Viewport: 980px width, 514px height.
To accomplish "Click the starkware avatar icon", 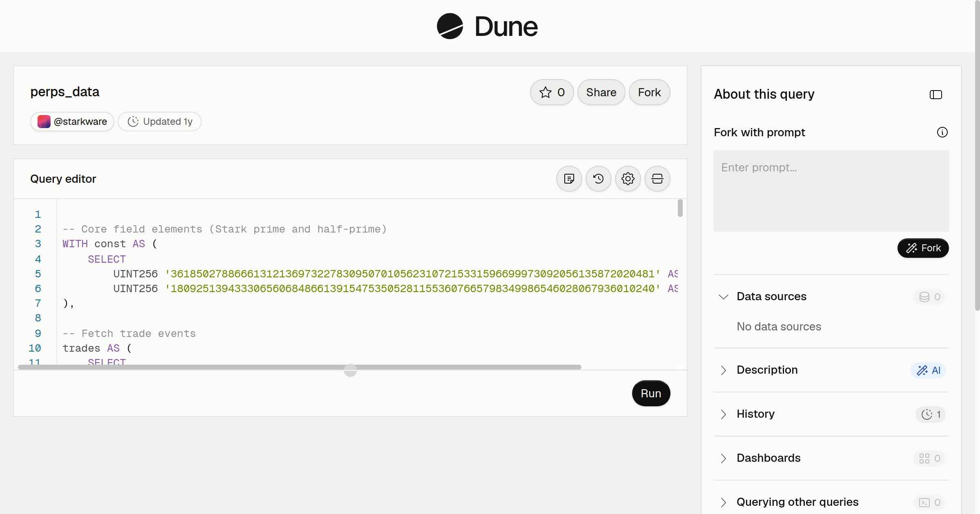I will [44, 122].
